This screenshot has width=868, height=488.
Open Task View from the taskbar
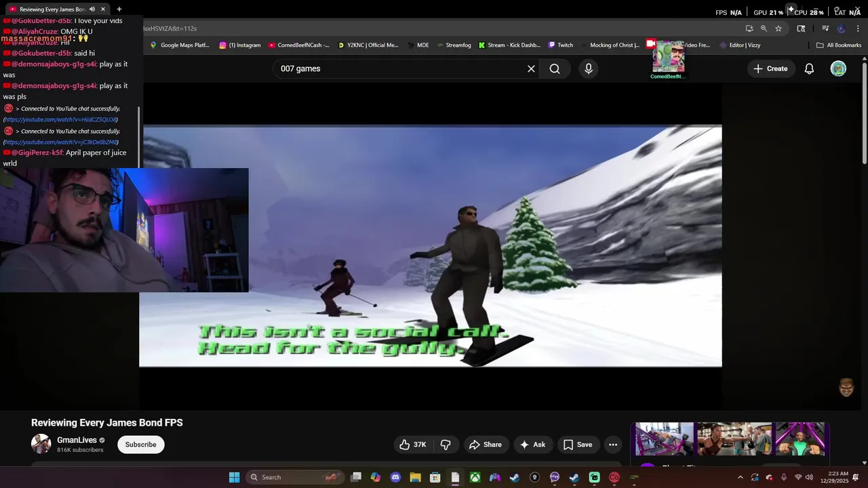coord(356,477)
